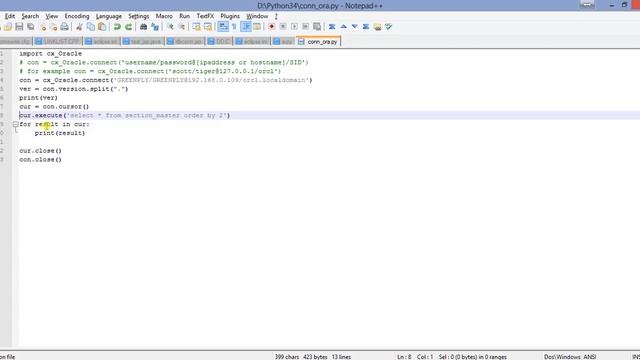Toggle the Show Indent Guide button
This screenshot has height=360, width=640.
click(x=246, y=27)
